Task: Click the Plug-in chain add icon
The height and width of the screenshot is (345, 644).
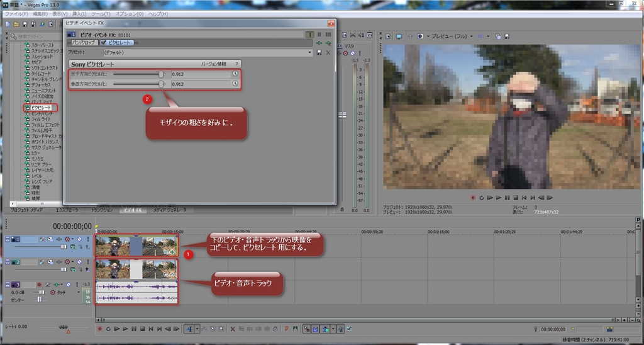Action: [319, 43]
